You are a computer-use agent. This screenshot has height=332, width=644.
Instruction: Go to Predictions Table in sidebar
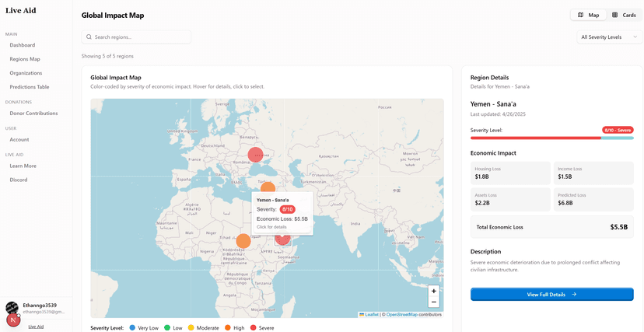[x=29, y=87]
